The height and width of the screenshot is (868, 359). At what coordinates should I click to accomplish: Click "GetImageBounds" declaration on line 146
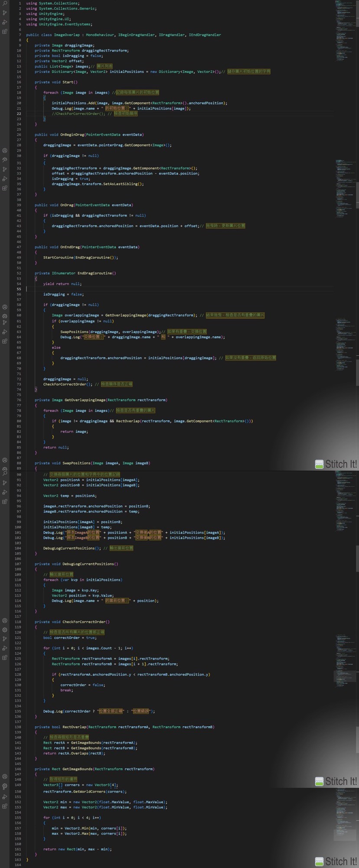78,769
